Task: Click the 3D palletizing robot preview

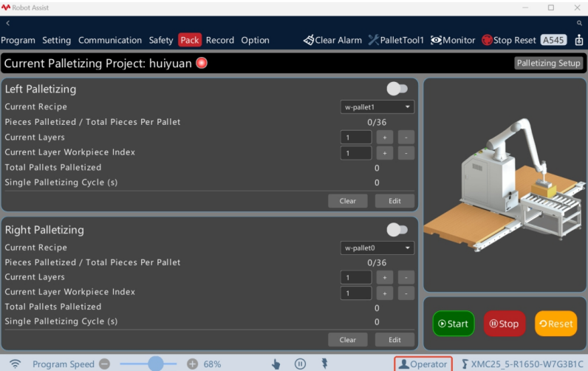Action: coord(505,185)
